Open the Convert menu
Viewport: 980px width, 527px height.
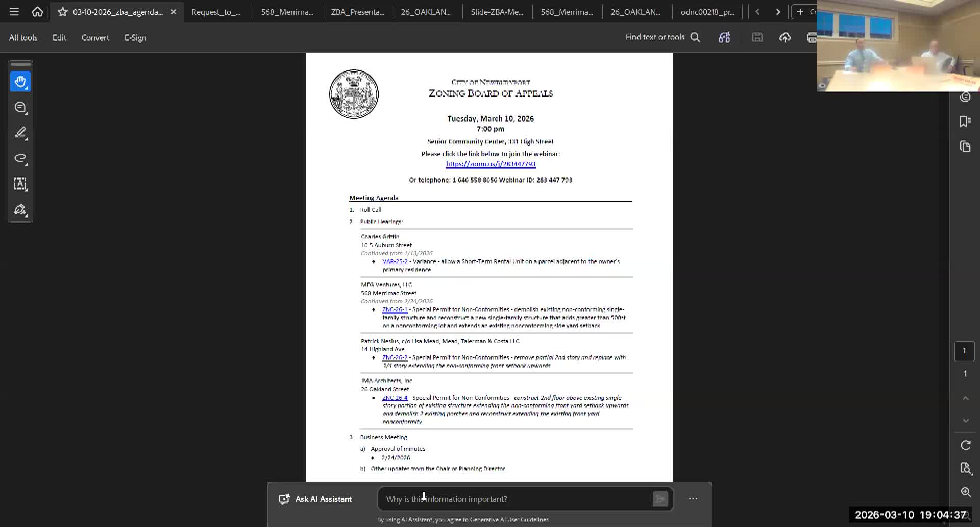95,37
